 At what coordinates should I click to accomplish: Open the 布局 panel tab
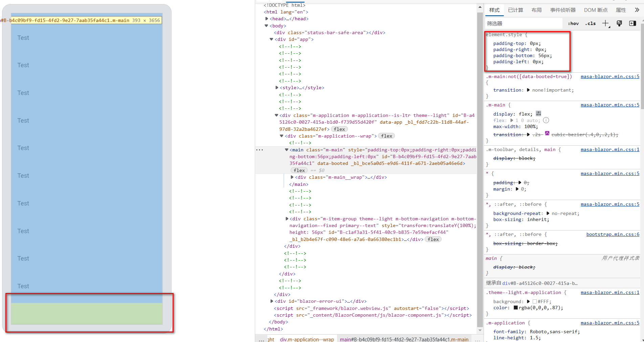(536, 10)
